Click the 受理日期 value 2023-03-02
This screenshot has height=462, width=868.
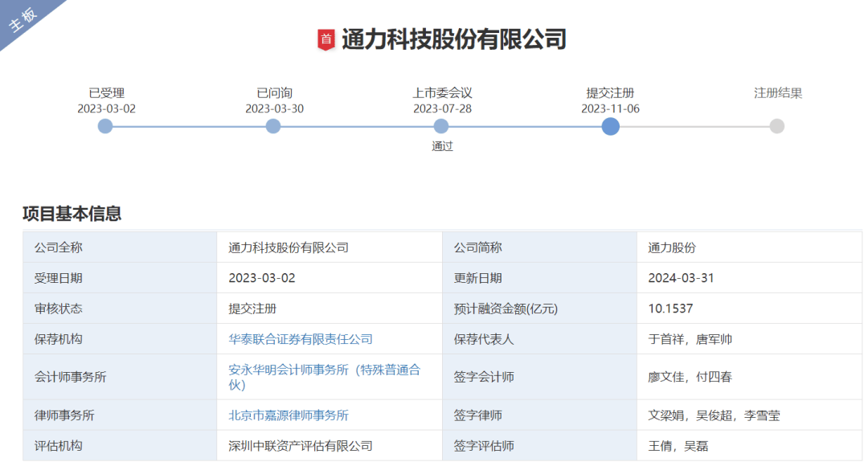(x=262, y=278)
